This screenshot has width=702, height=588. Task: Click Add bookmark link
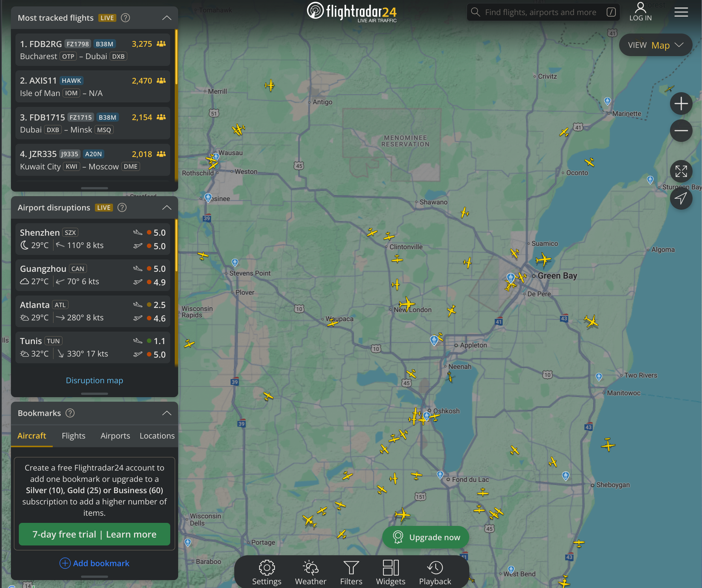[95, 563]
